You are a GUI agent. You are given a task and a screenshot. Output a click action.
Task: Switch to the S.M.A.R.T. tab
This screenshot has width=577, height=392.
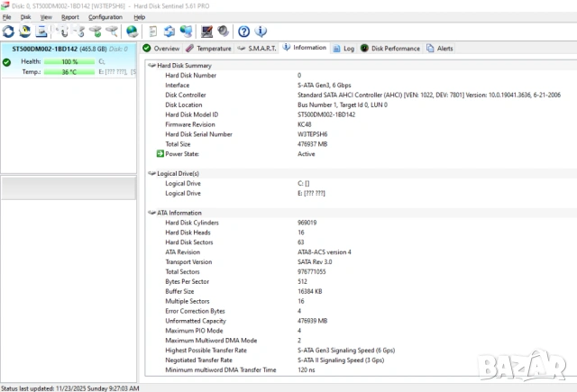259,49
